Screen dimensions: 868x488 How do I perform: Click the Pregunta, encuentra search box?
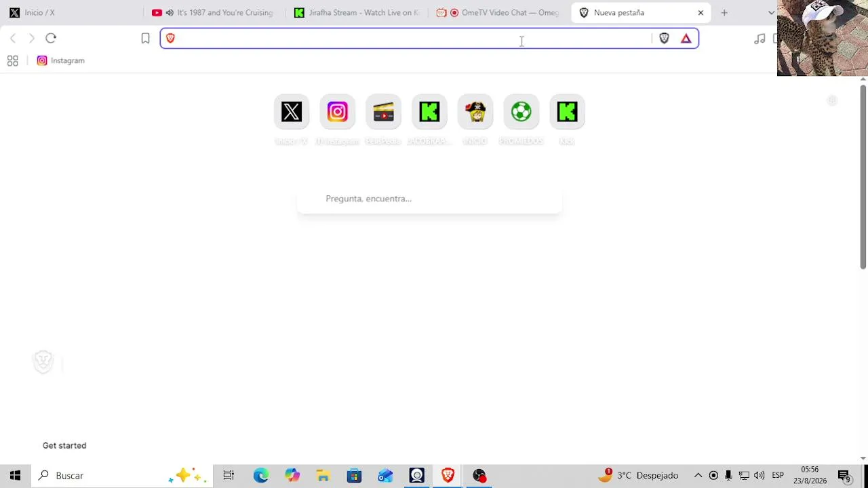(x=429, y=199)
